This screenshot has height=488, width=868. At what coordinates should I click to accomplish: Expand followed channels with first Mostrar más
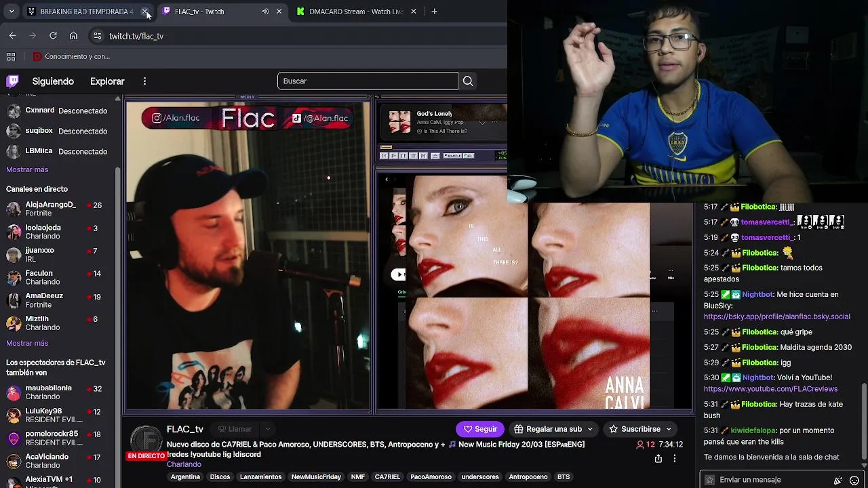click(x=27, y=169)
